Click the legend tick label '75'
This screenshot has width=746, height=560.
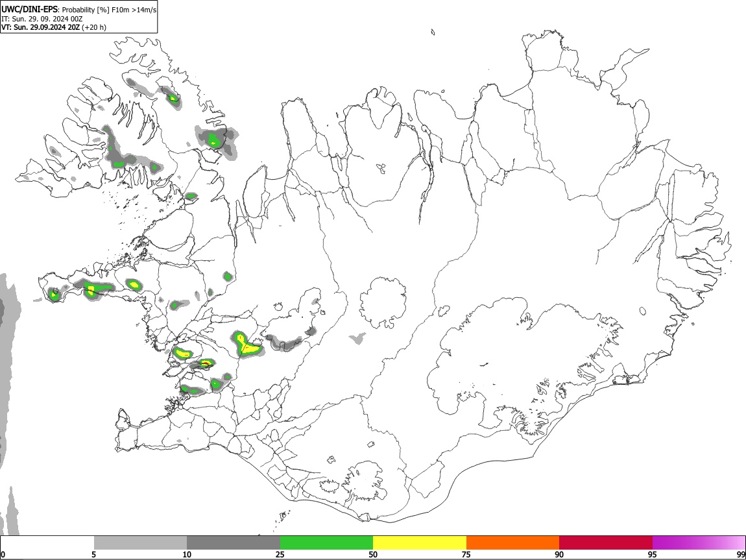pos(466,554)
